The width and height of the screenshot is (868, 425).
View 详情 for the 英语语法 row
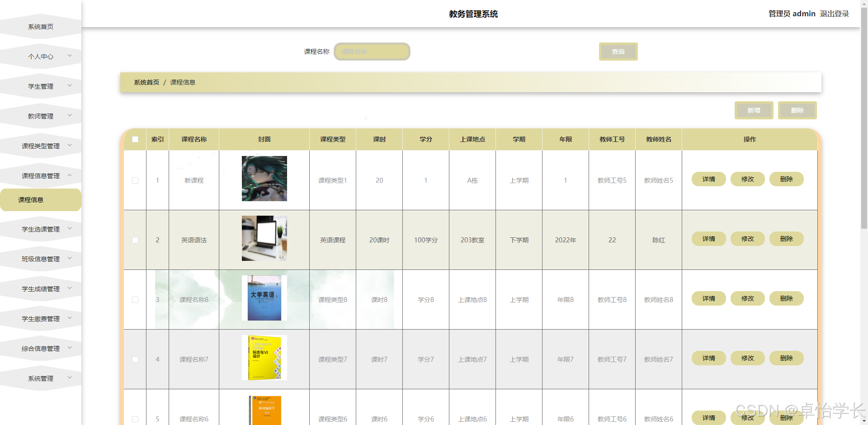click(708, 239)
